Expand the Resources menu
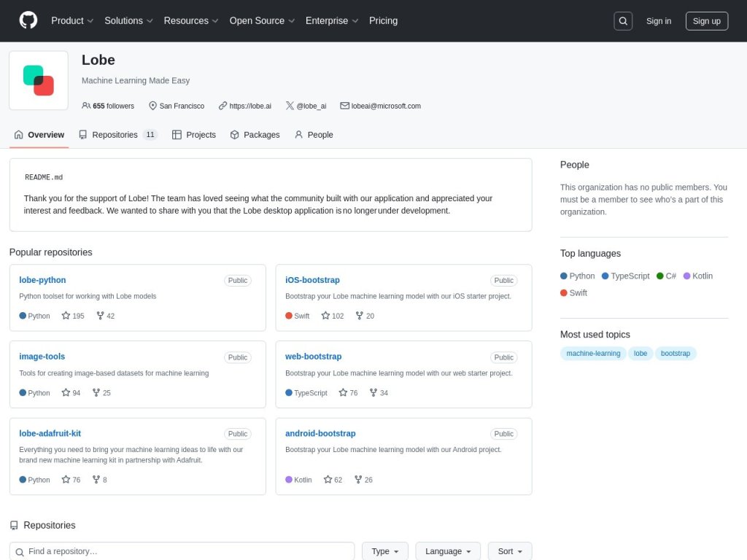The height and width of the screenshot is (560, 747). click(191, 21)
